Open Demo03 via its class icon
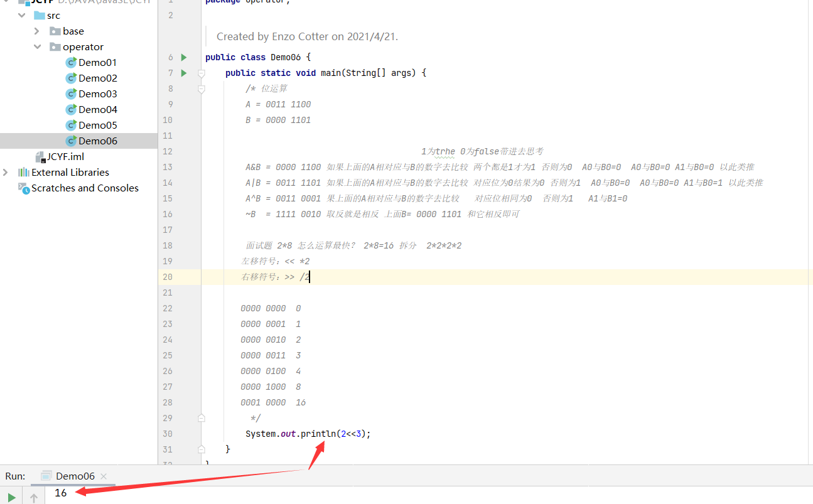This screenshot has height=504, width=813. pos(71,94)
